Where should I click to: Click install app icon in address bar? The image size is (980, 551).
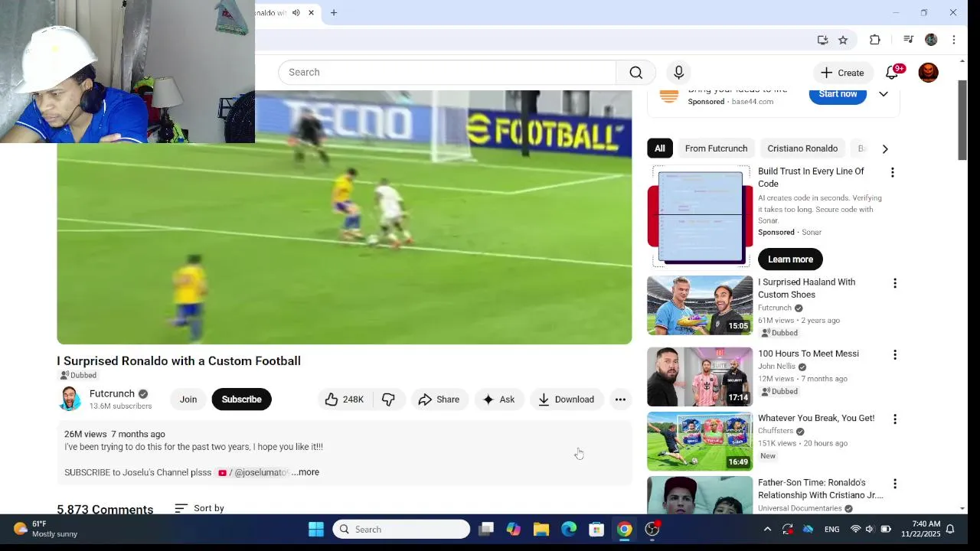pos(822,40)
